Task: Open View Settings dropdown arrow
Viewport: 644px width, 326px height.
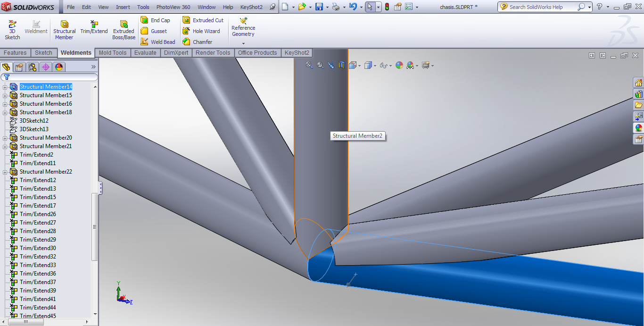Action: pos(432,66)
